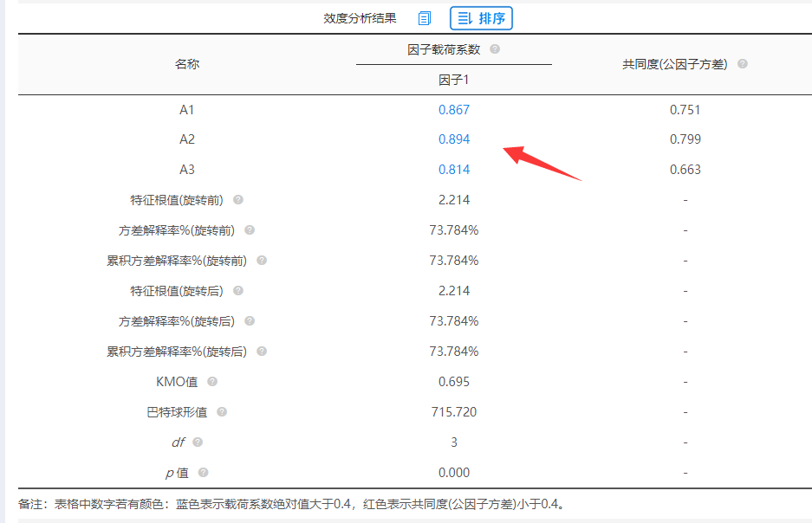Image resolution: width=812 pixels, height=523 pixels.
Task: Show help for 特征根值(旋转后)
Action: click(238, 291)
